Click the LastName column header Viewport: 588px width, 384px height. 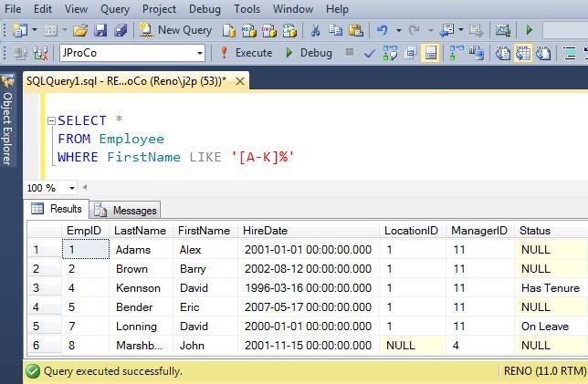point(140,231)
